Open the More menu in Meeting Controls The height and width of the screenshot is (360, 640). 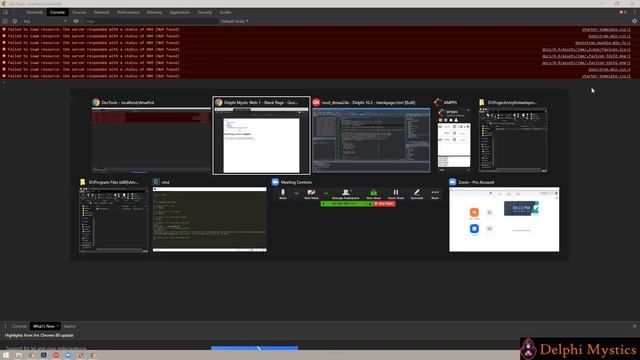coord(435,193)
